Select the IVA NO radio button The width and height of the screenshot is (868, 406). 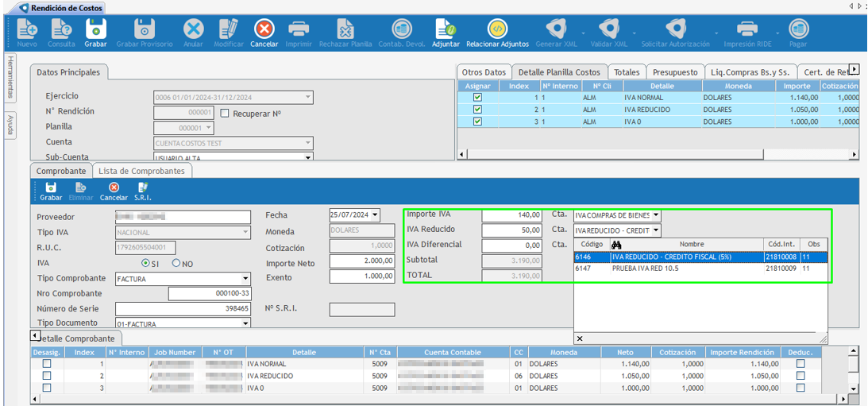pyautogui.click(x=176, y=263)
